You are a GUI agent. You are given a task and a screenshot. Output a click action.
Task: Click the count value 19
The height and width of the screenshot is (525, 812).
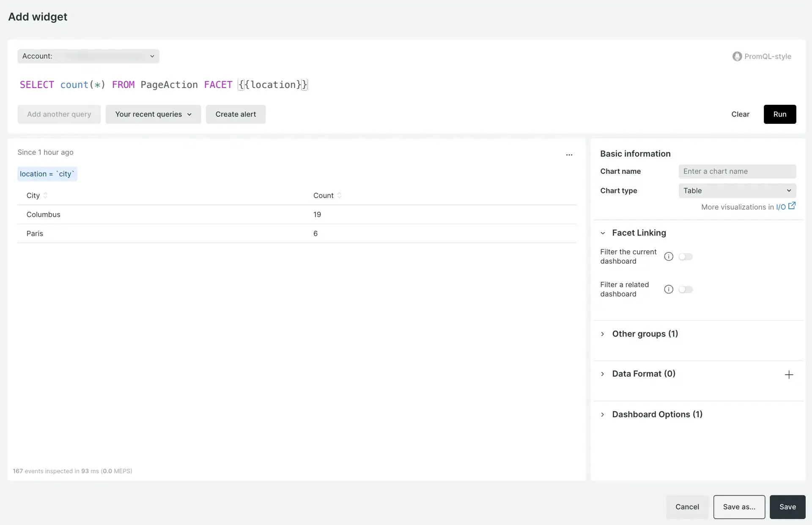317,214
